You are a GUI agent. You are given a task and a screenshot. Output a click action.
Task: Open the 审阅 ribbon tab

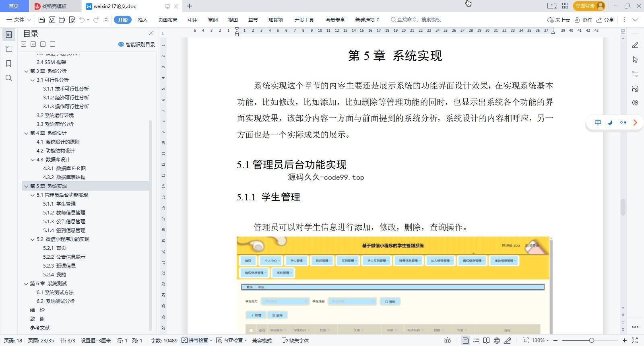[x=213, y=20]
